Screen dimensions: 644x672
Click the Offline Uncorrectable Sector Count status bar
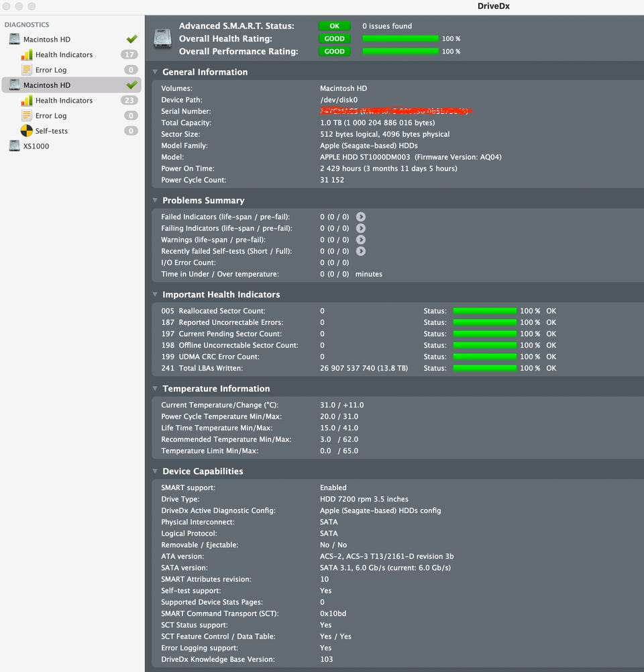[485, 345]
